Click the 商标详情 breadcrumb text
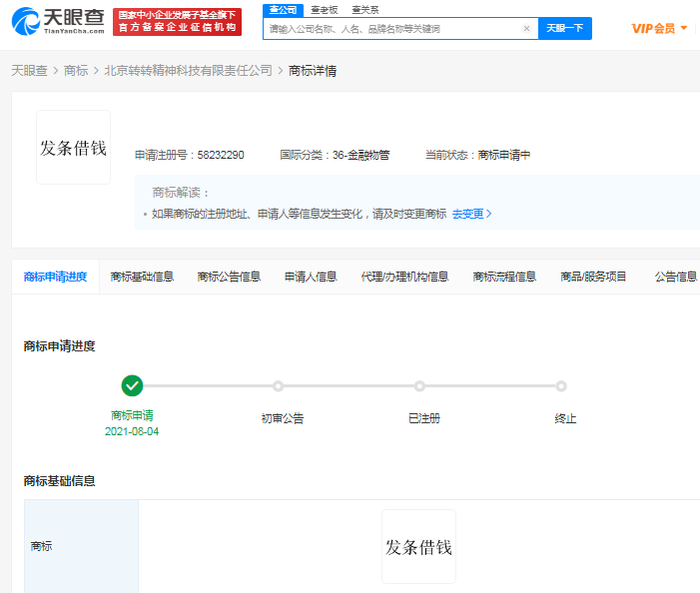The width and height of the screenshot is (700, 593). tap(313, 71)
